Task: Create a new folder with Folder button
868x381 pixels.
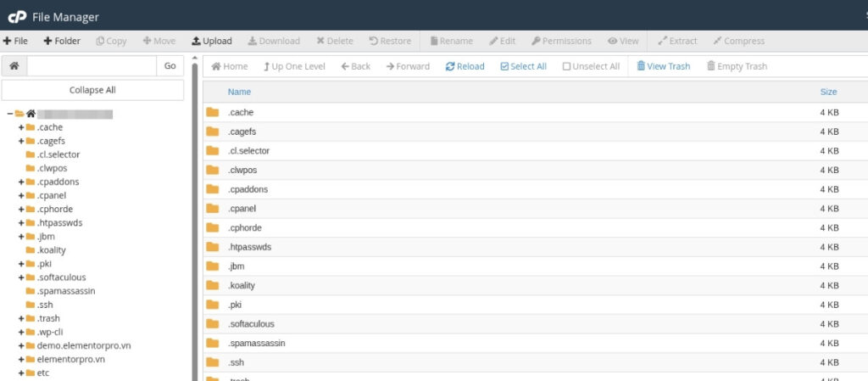Action: 62,41
